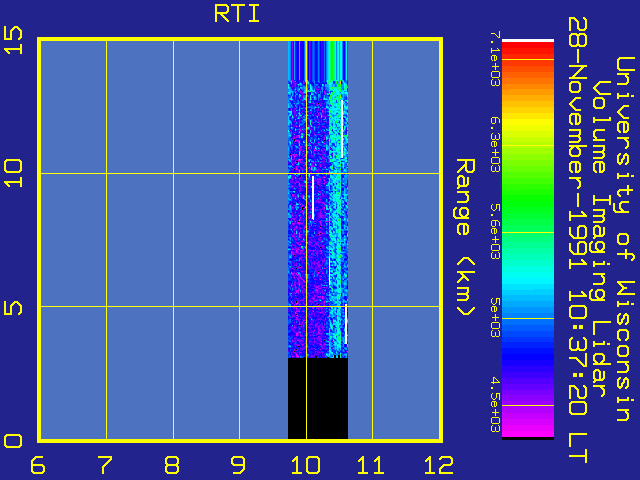Click the 5.6e+03 colorbar label
The width and height of the screenshot is (640, 480).
click(x=495, y=232)
